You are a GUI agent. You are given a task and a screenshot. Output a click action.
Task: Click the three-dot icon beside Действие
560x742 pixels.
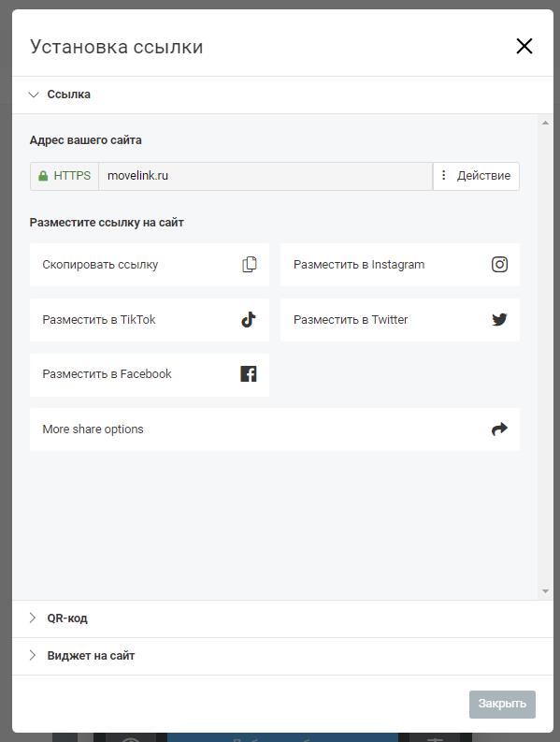[x=444, y=175]
